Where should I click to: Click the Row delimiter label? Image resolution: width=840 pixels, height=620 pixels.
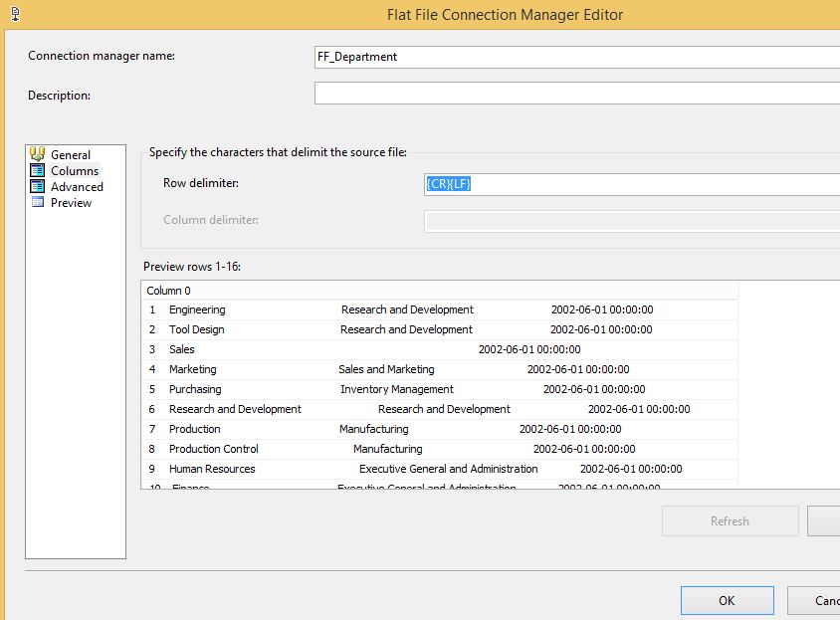[x=201, y=183]
